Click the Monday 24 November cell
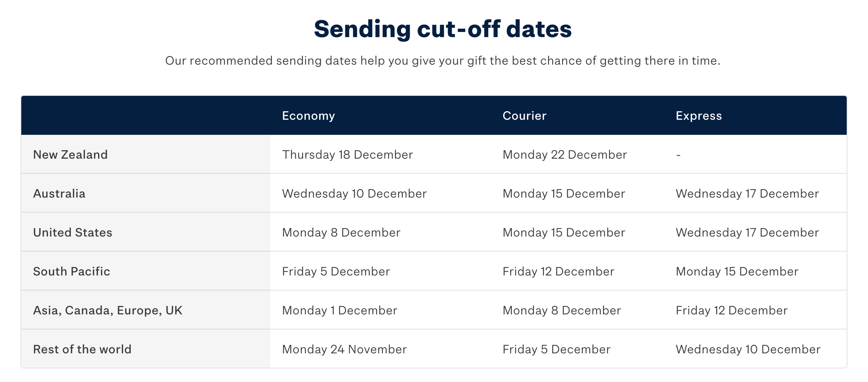 pyautogui.click(x=344, y=349)
